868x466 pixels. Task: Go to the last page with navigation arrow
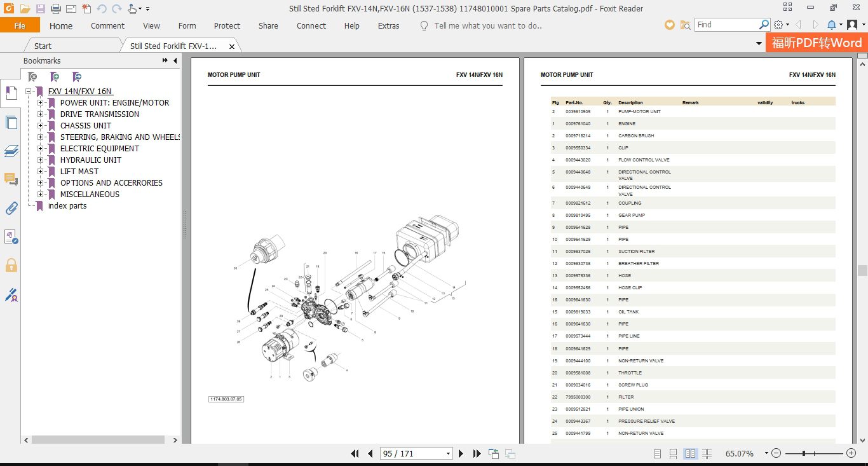tap(477, 453)
